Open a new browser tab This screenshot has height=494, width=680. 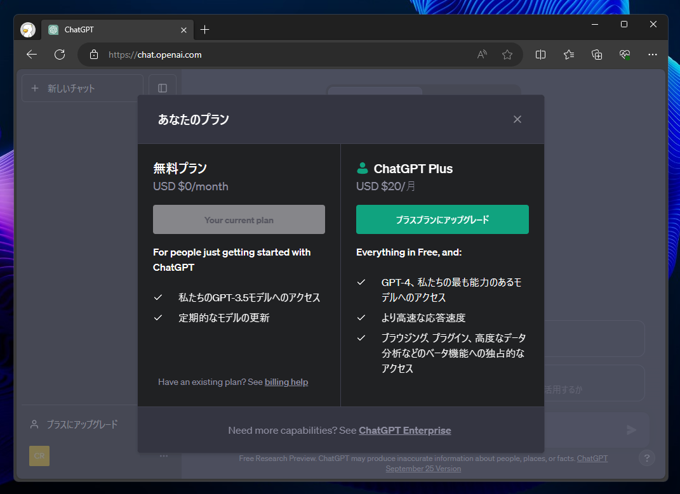point(205,29)
